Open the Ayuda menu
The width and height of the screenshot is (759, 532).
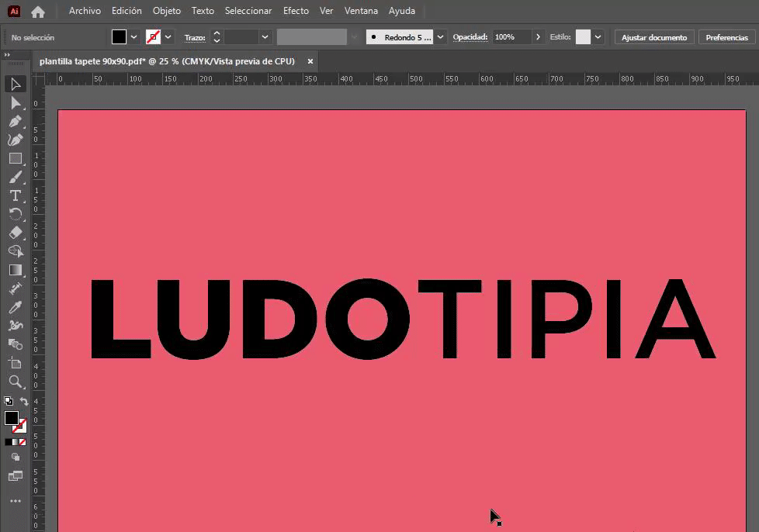402,11
